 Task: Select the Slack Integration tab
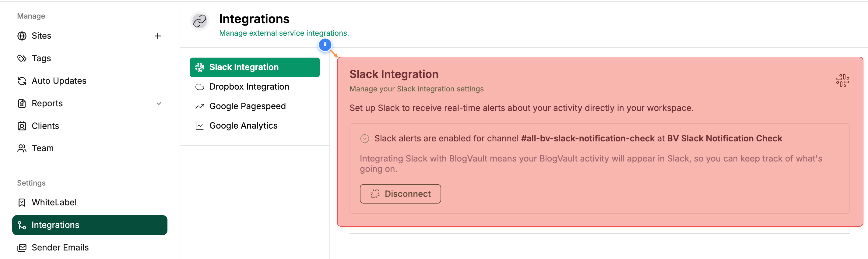(x=255, y=67)
